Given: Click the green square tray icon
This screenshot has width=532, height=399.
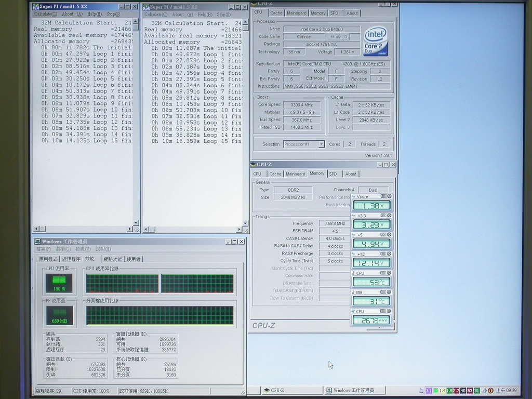Looking at the screenshot, I should 435,391.
